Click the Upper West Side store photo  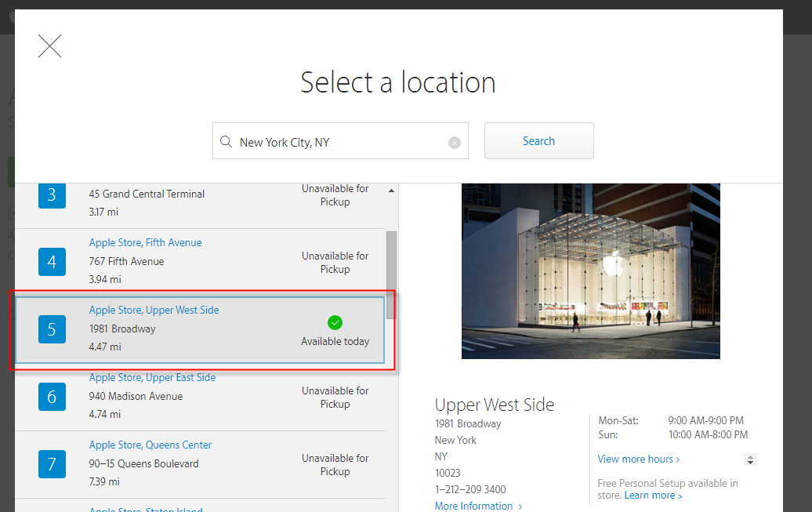pos(591,271)
